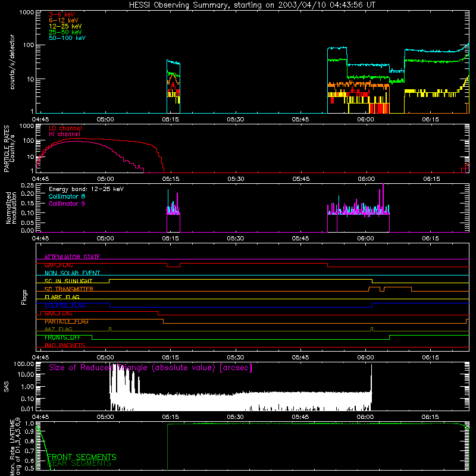Image resolution: width=476 pixels, height=476 pixels.
Task: Click 05:45 time label under the modulation panel
Action: pos(300,239)
